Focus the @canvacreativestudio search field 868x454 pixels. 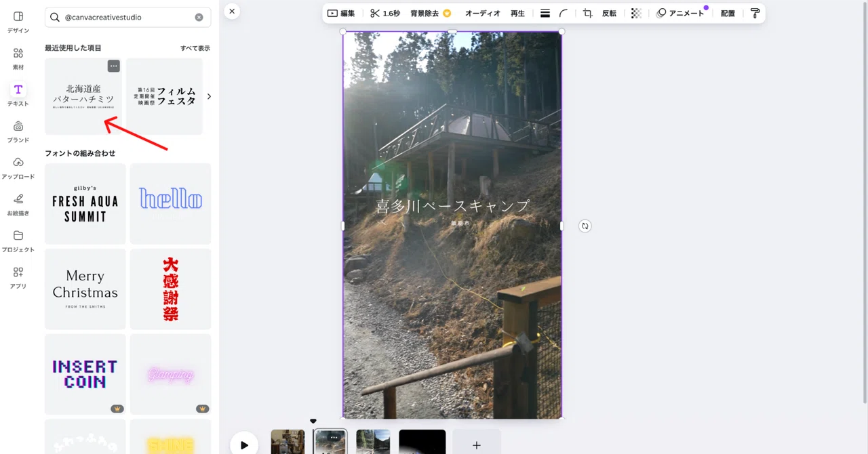click(x=127, y=17)
